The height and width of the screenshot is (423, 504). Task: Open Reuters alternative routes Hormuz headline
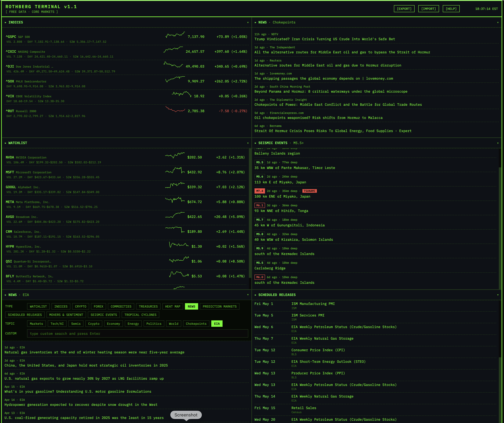click(328, 65)
